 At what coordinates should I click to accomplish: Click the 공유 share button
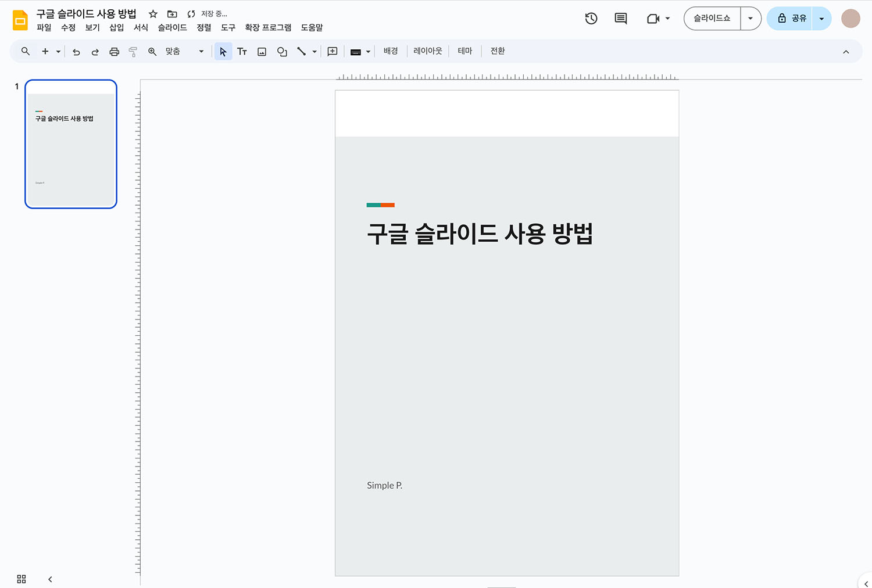coord(789,19)
